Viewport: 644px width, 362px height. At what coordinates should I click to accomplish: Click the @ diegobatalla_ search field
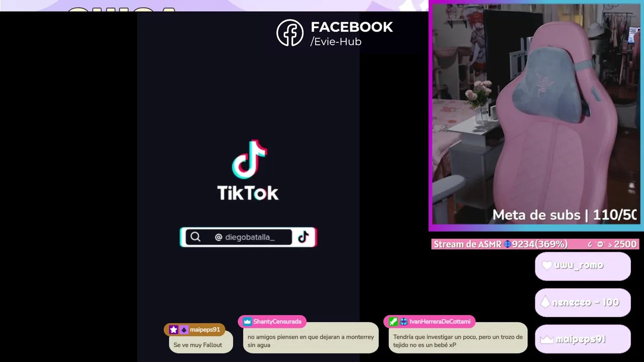coord(238,237)
